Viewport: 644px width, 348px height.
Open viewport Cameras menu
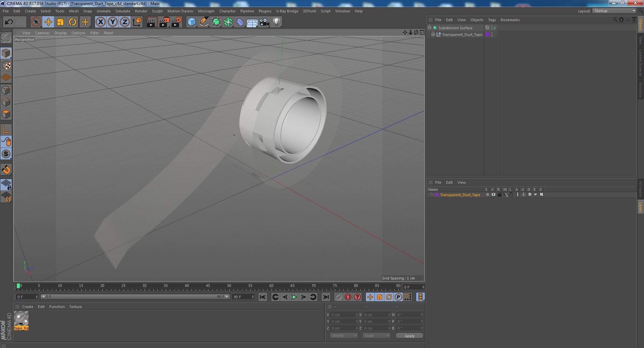(42, 33)
